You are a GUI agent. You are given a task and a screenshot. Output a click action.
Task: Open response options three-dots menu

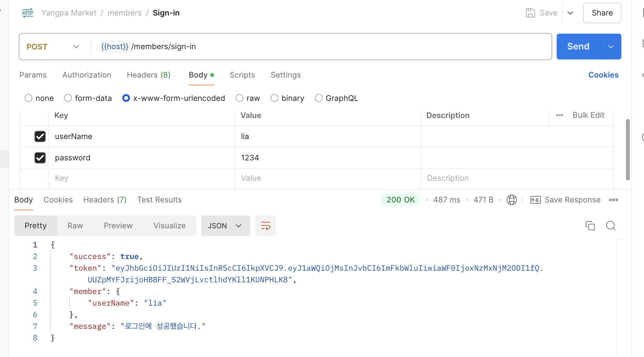(613, 200)
